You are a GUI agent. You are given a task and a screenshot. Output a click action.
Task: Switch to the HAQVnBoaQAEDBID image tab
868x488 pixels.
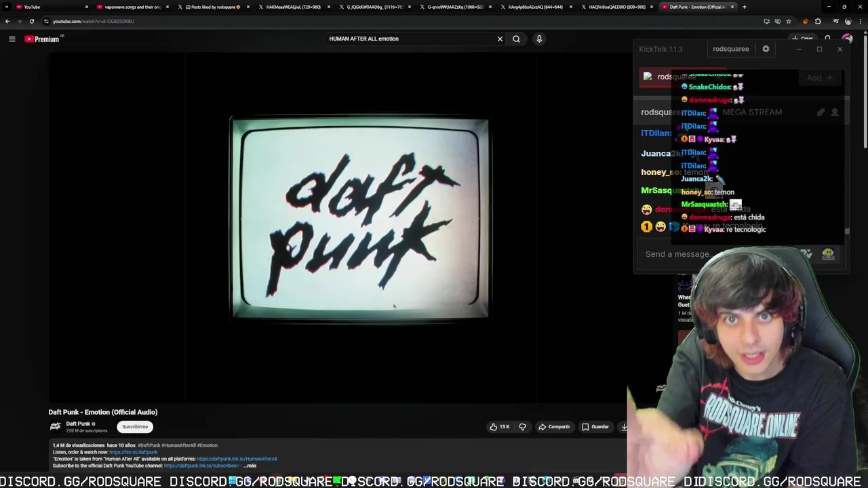(x=616, y=7)
